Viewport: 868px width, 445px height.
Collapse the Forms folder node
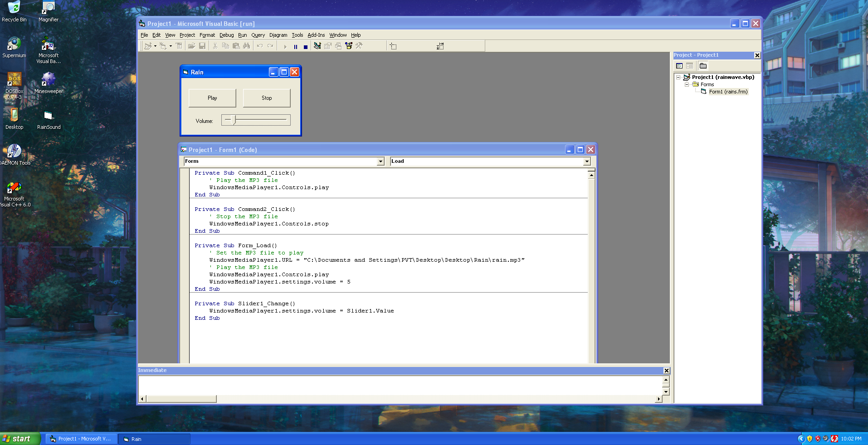click(x=687, y=85)
